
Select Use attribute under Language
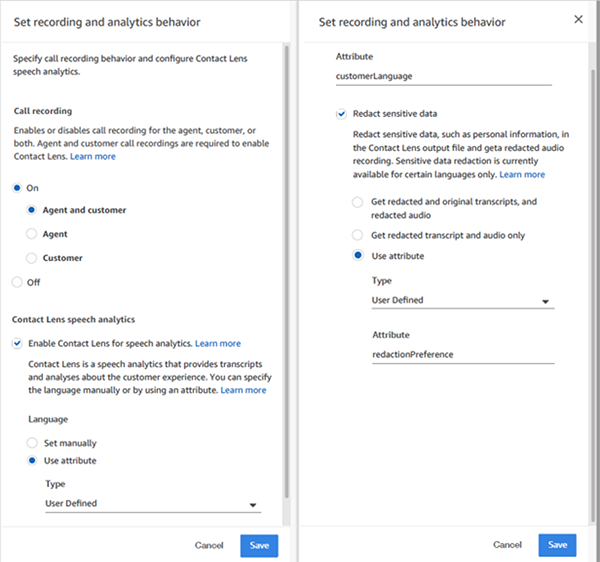[32, 461]
